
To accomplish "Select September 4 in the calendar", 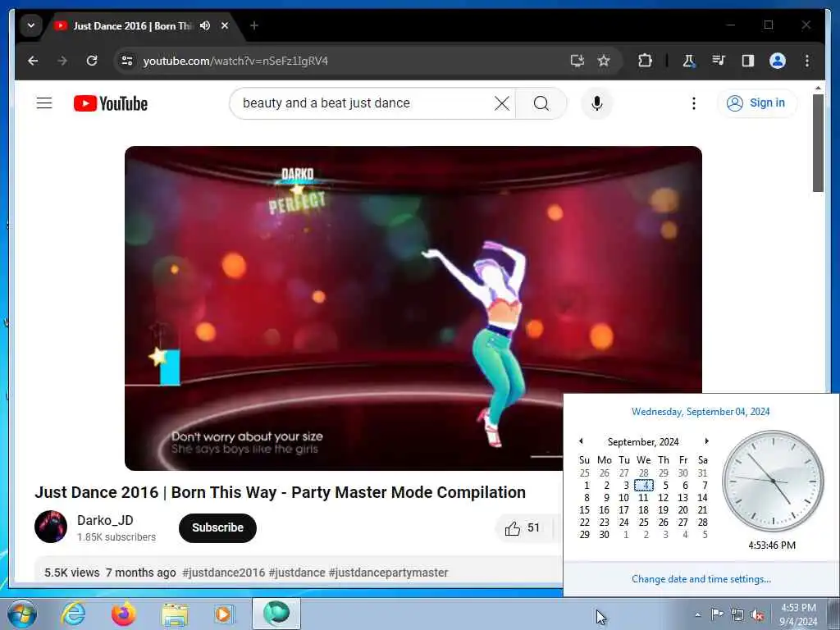I will (x=644, y=486).
